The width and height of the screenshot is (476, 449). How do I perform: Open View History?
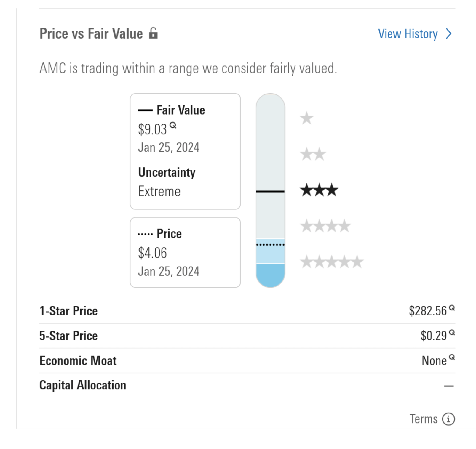coord(408,34)
